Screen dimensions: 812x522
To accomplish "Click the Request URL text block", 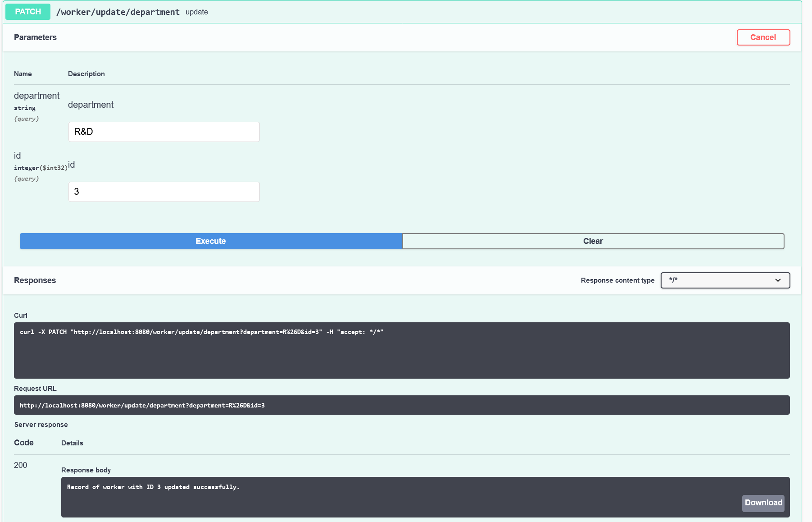I will pos(402,405).
